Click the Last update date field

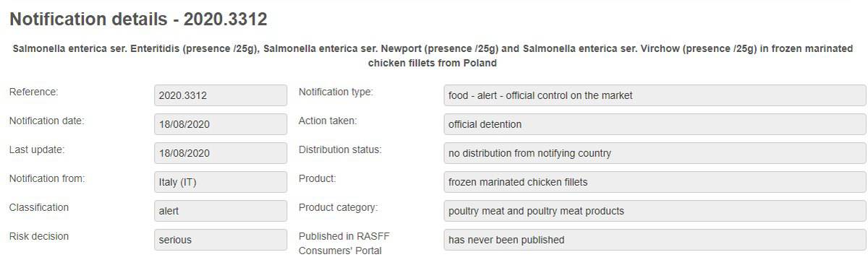(x=221, y=153)
